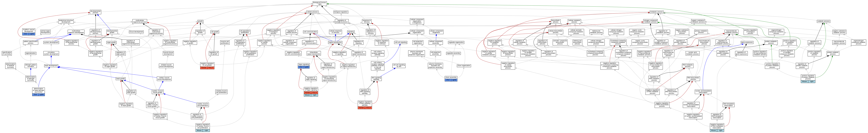Select cardiac muscle tissue development node
The height and width of the screenshot is (133, 868).
(164, 78)
